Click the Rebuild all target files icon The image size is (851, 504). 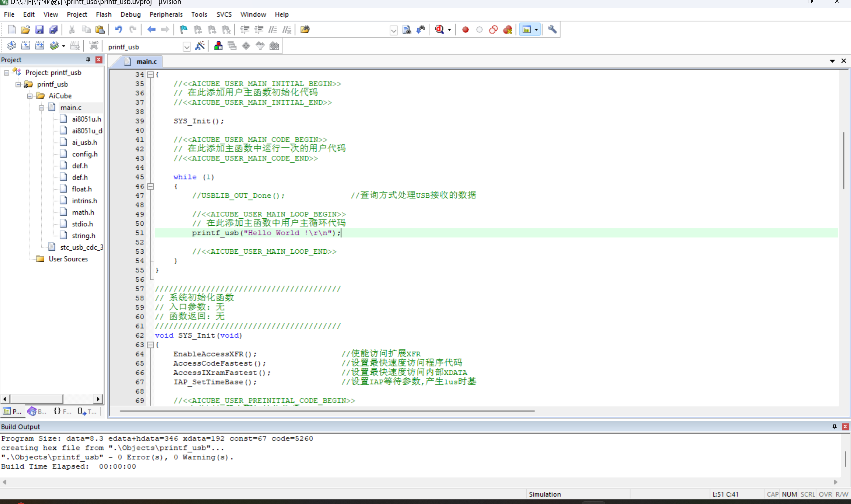[40, 46]
